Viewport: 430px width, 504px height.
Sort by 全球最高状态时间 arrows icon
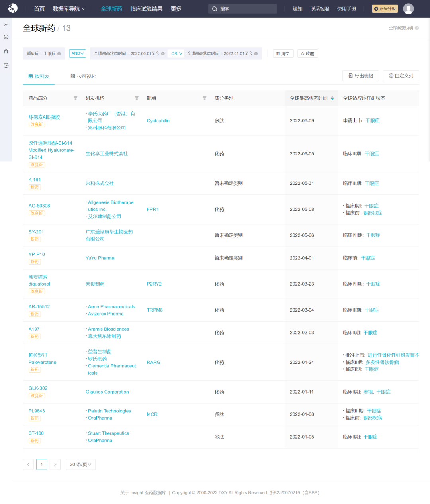point(332,98)
